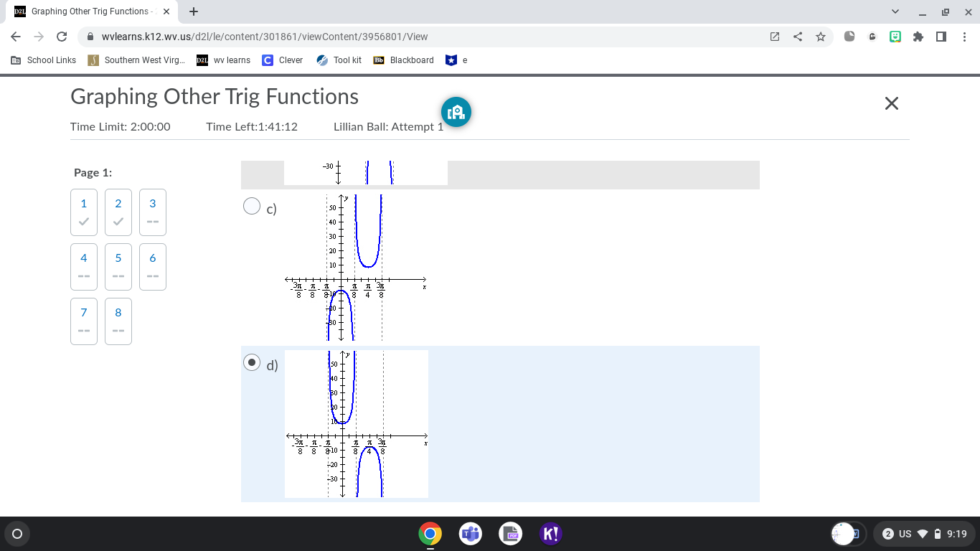Viewport: 980px width, 551px height.
Task: Open the browser side panel icon
Action: (x=941, y=37)
